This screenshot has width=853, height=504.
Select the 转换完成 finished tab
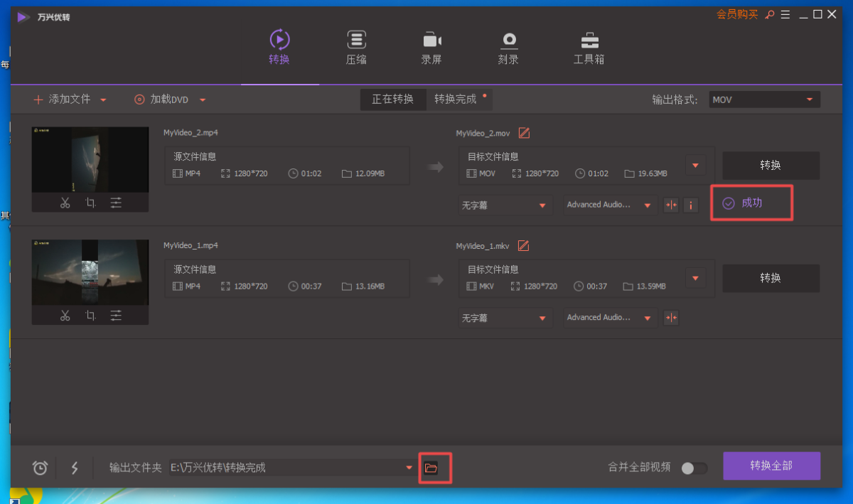(456, 99)
